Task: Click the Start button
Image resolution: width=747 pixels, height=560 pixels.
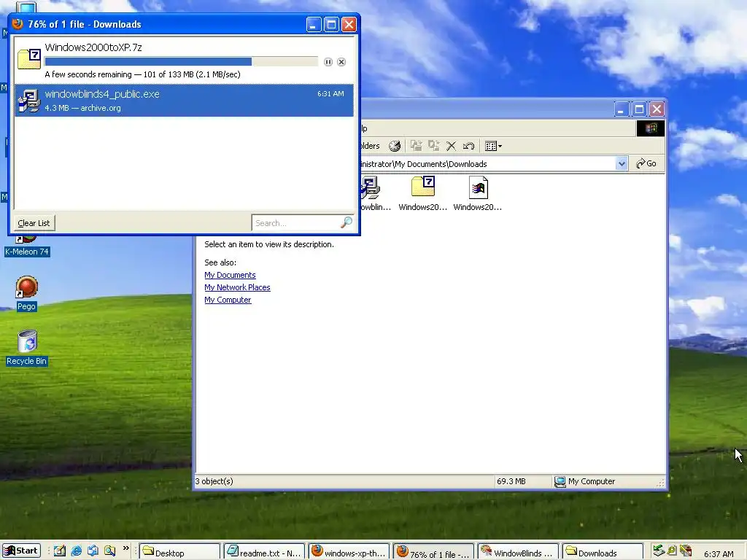Action: coord(21,551)
